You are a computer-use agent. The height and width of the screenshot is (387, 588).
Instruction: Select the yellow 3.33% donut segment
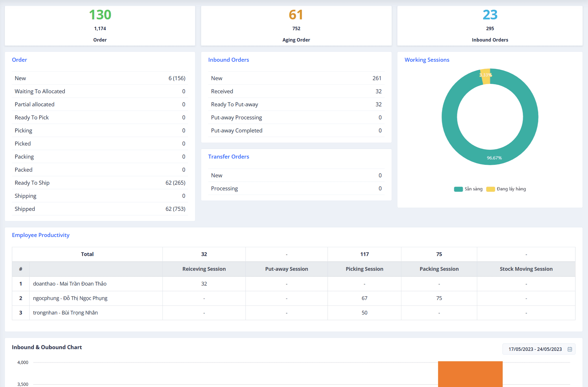tap(486, 75)
